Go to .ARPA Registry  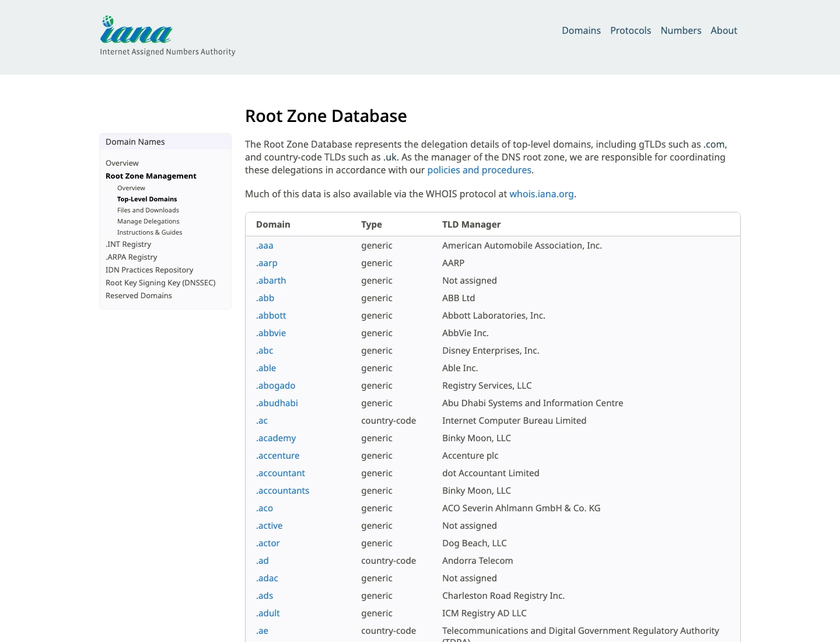coord(131,257)
